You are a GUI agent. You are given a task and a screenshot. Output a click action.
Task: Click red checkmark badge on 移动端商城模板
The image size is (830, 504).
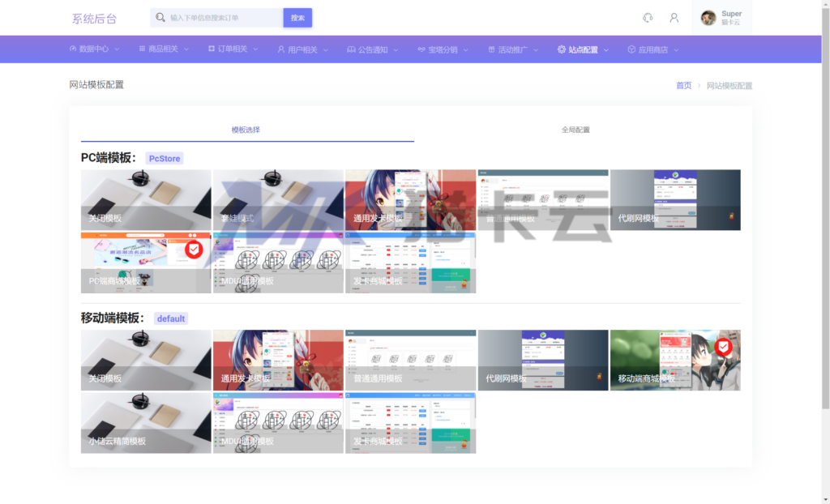click(723, 347)
